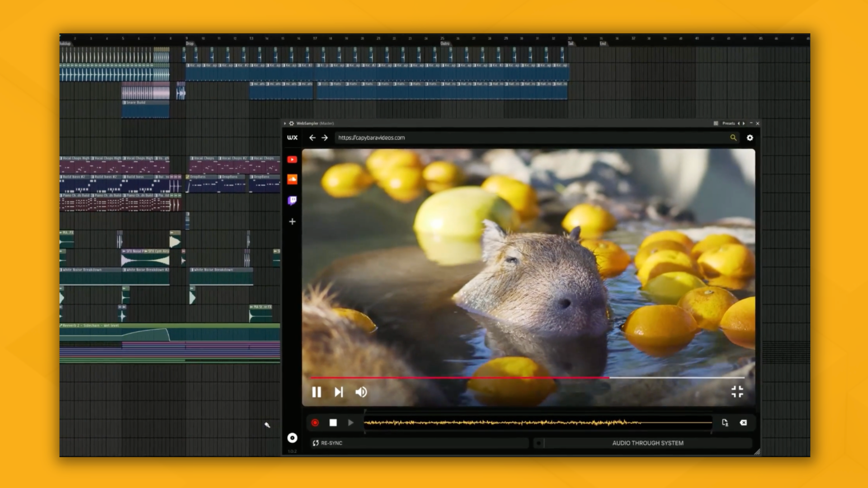Click the next preset arrow
Viewport: 868px width, 488px height.
[745, 123]
